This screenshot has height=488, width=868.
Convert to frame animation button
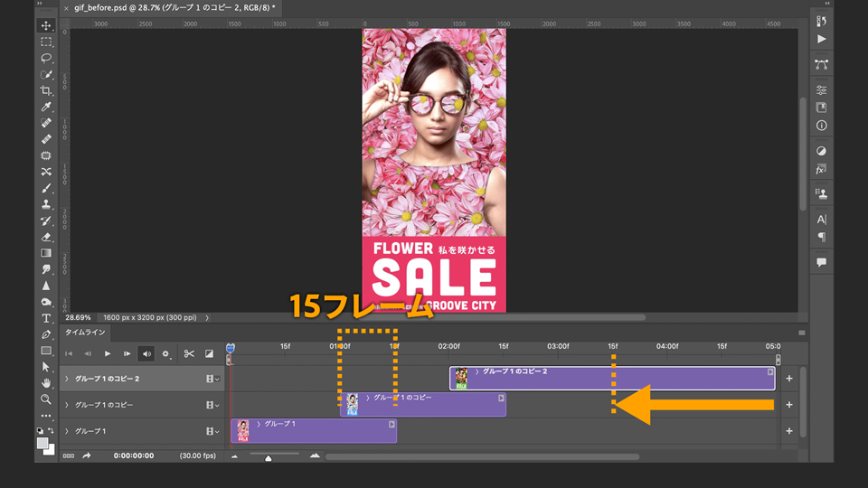click(69, 455)
